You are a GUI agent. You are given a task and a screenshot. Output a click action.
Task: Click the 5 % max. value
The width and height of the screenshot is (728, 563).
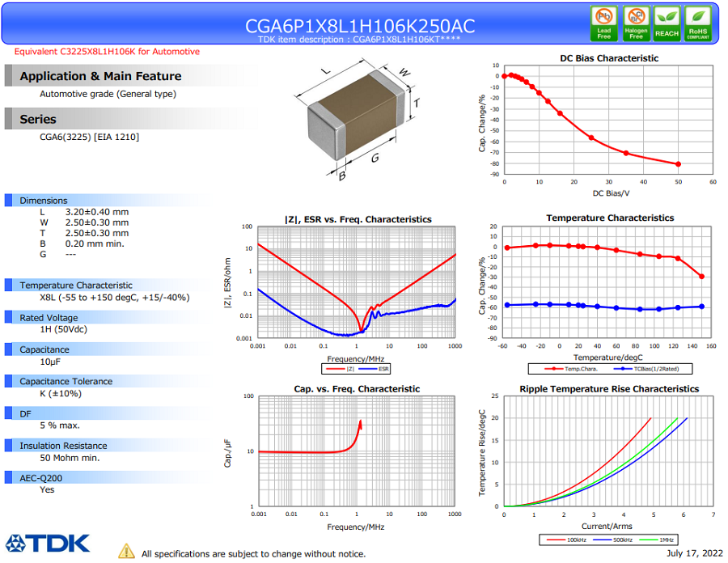point(59,425)
